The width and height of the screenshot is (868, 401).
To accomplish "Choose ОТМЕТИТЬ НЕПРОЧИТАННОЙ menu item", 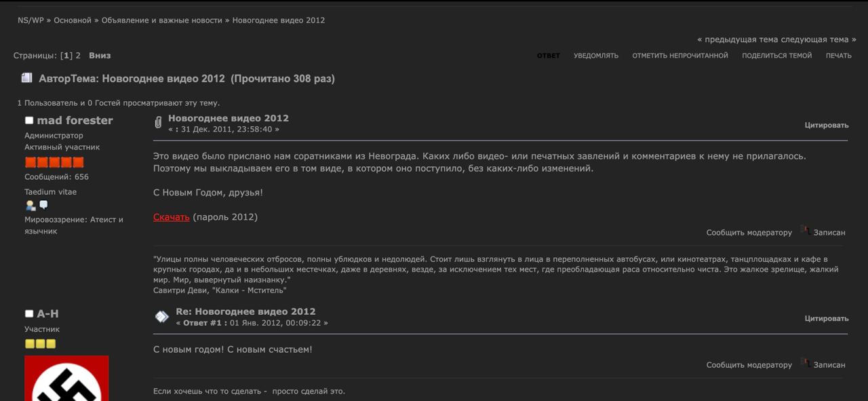I will tap(679, 56).
